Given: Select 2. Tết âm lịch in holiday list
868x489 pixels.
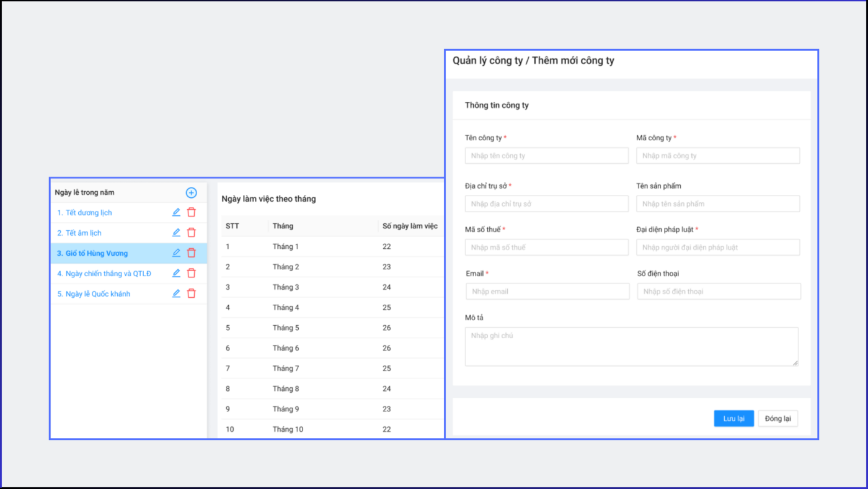Looking at the screenshot, I should [79, 233].
